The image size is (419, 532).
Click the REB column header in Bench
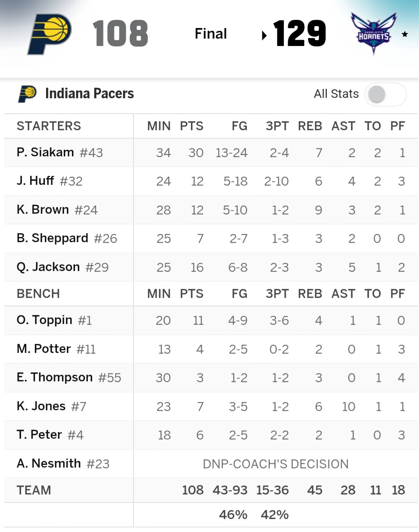coord(310,293)
